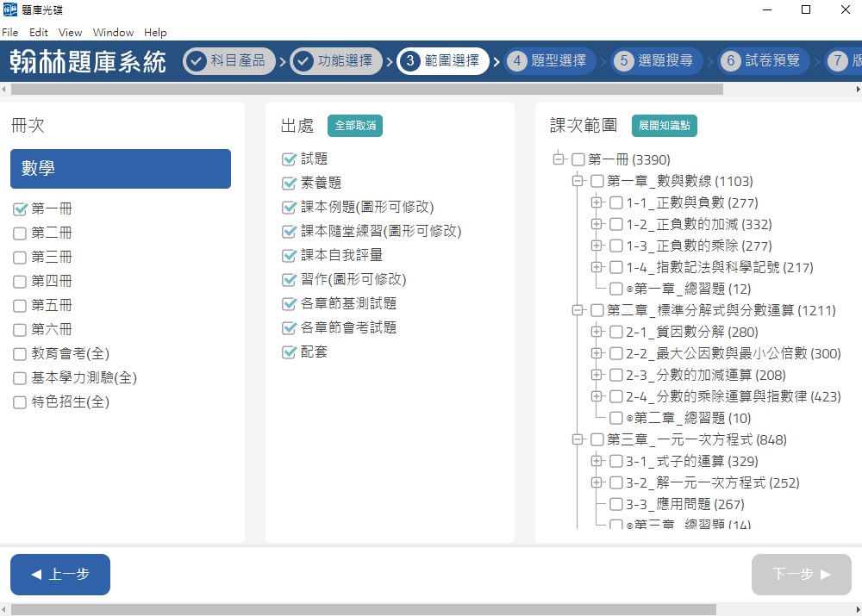Click the 題庫光碟 app icon in title bar

coord(9,9)
